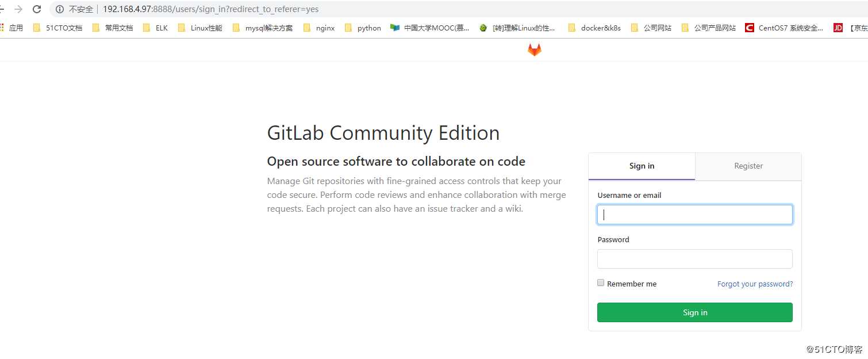Click the Manage Git repositories description paragraph
Viewport: 868px width, 359px height.
pos(417,195)
